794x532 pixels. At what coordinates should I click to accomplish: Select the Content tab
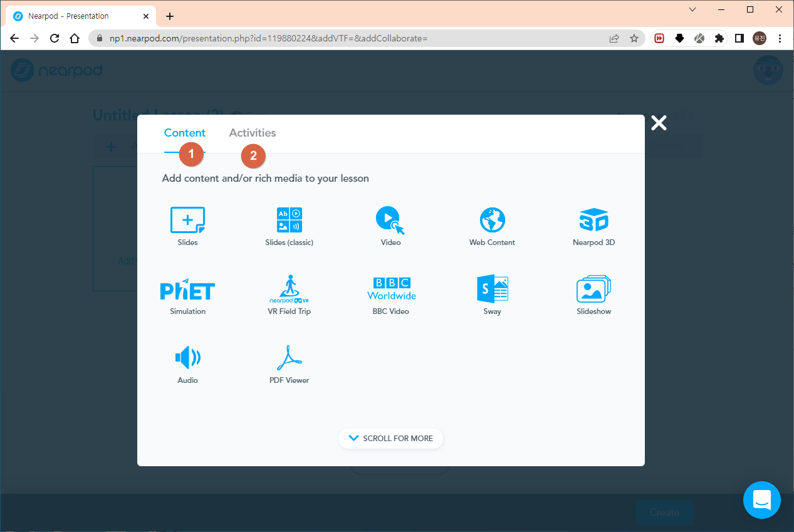185,133
